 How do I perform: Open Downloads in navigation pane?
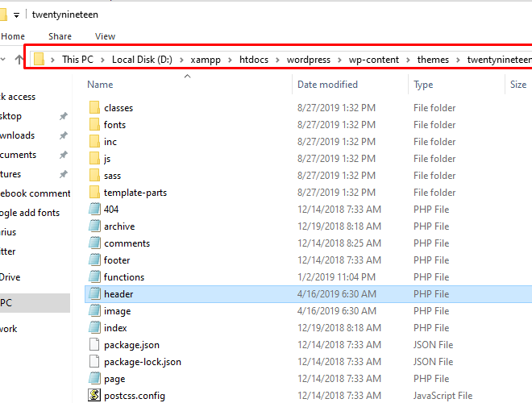(x=17, y=135)
